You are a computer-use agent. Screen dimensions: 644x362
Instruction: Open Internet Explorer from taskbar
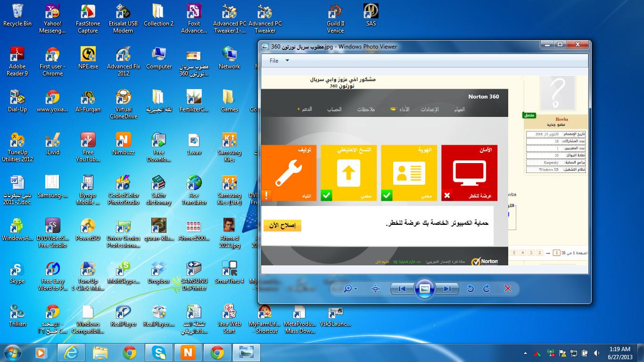pos(71,352)
